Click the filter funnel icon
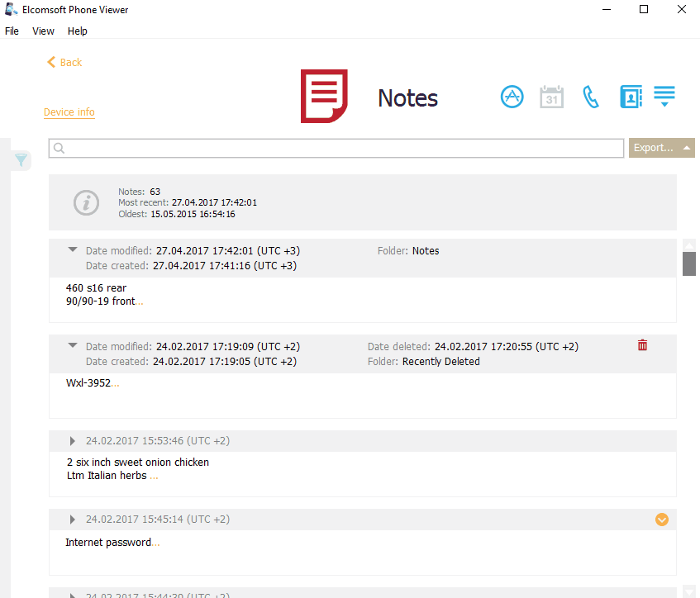This screenshot has height=598, width=700. (21, 160)
